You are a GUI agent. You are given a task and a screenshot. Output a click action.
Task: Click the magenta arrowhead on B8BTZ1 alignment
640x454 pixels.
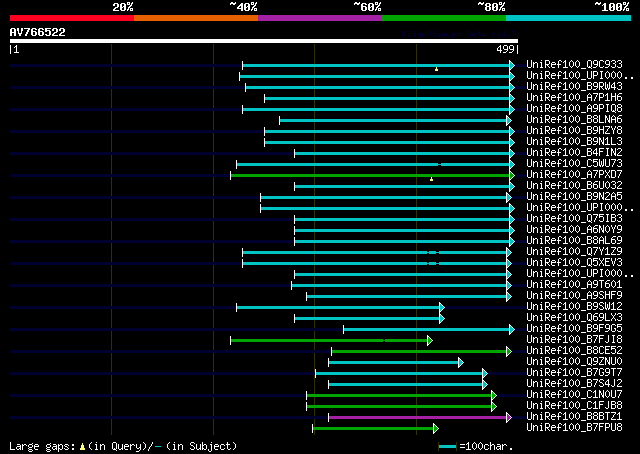click(x=509, y=417)
